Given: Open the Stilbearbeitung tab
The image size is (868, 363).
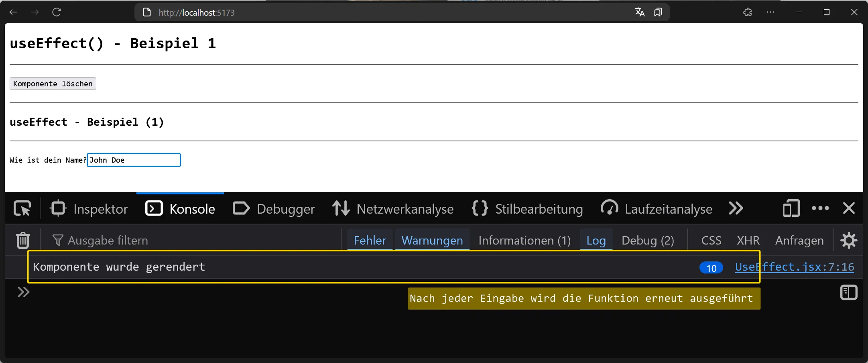Looking at the screenshot, I should tap(527, 208).
